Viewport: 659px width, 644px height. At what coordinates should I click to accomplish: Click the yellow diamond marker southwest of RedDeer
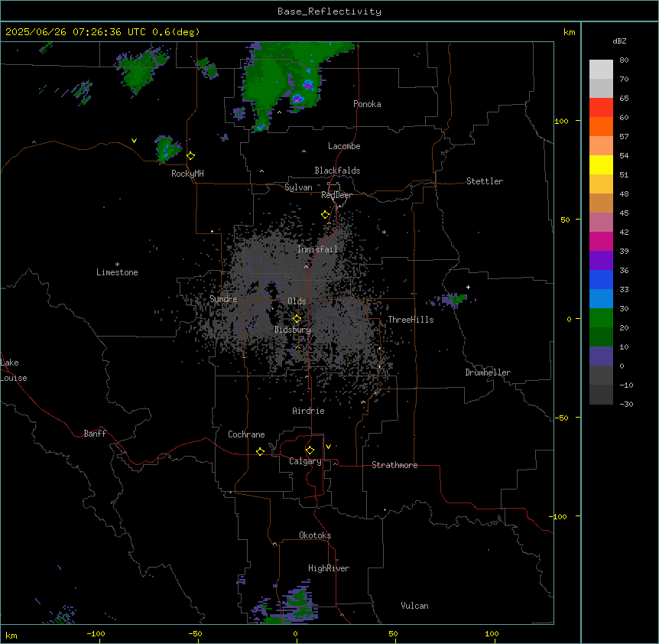326,215
